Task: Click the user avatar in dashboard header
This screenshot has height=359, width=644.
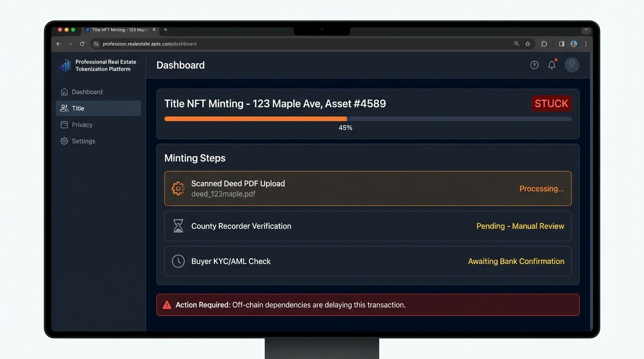Action: [x=572, y=65]
